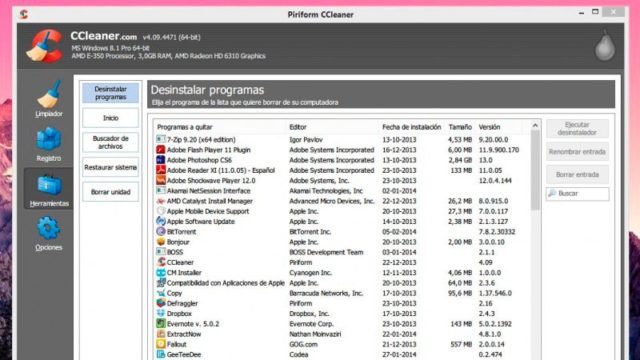Select the 05-02-2014 date cell

click(399, 231)
